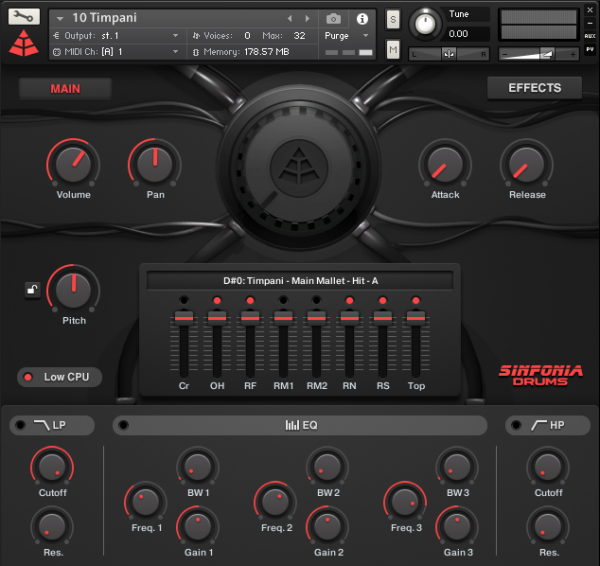Click the camera snapshot icon
Screen dimensions: 600x566
(334, 18)
